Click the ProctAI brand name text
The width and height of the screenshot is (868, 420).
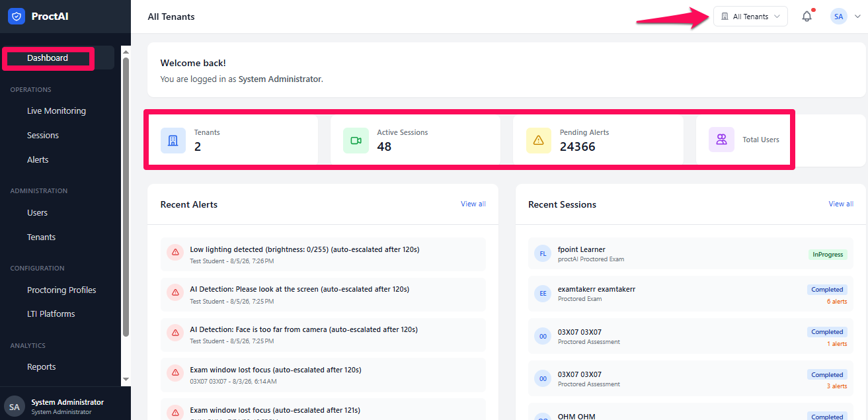click(50, 17)
